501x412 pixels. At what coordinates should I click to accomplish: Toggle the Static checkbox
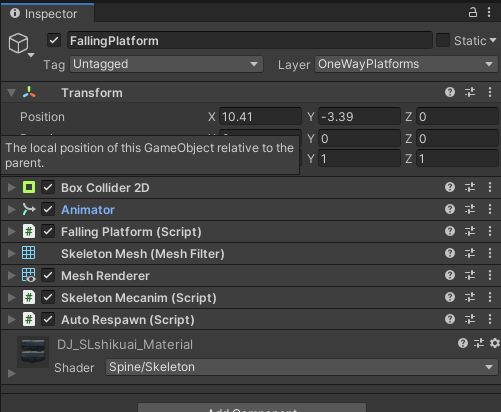point(443,40)
